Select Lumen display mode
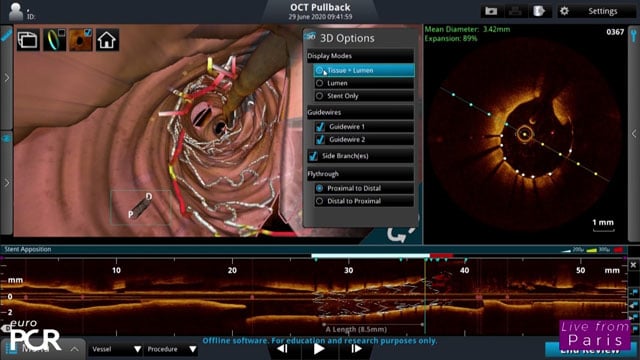The width and height of the screenshot is (640, 360). click(x=364, y=83)
